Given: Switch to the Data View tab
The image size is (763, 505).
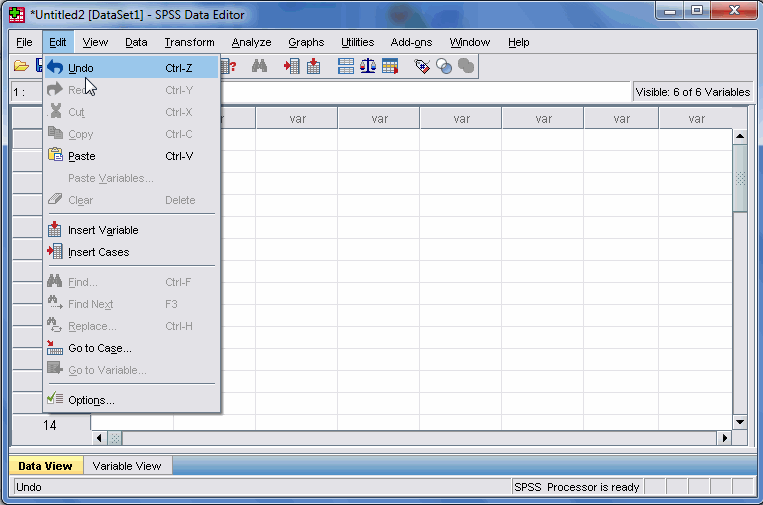Looking at the screenshot, I should click(x=46, y=466).
